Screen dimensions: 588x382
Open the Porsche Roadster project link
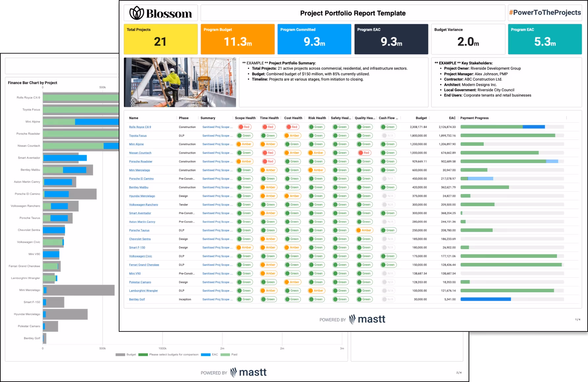(x=141, y=162)
